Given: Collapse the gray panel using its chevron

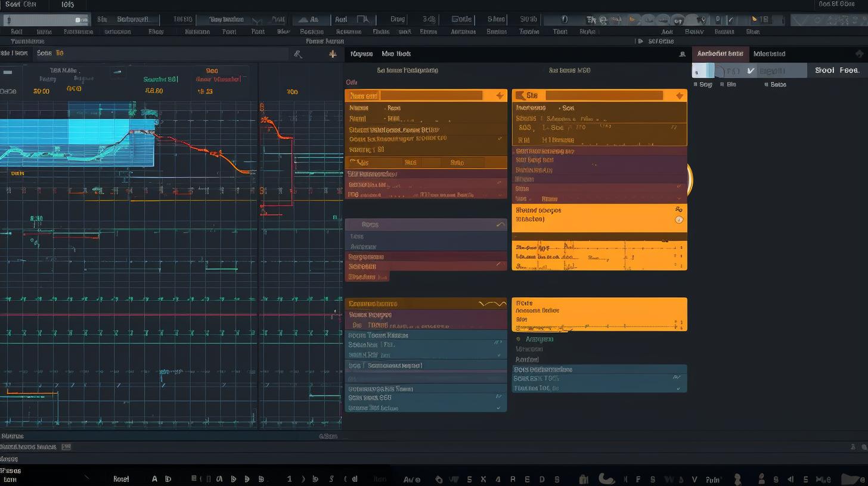Looking at the screenshot, I should point(500,225).
